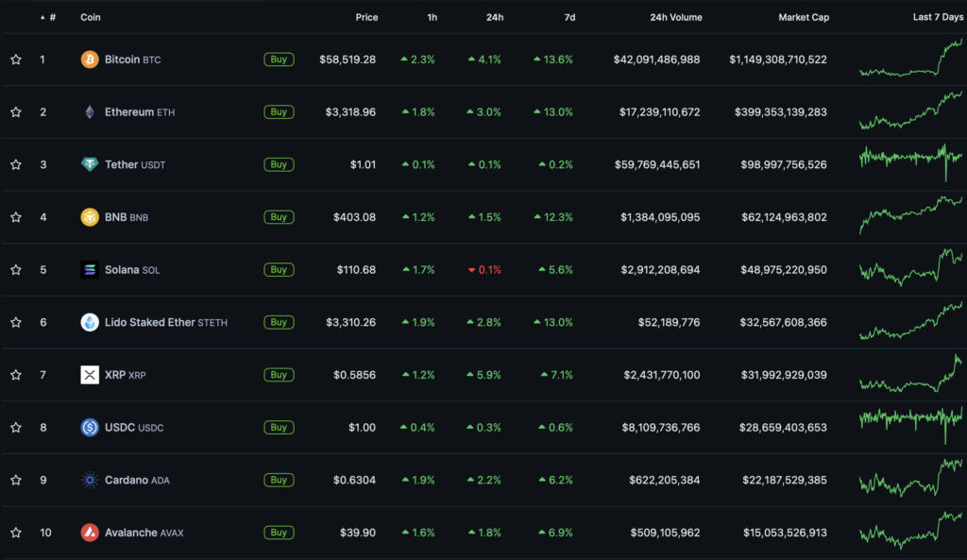This screenshot has height=560, width=967.
Task: Click the Bitcoin logo icon
Action: pyautogui.click(x=90, y=59)
